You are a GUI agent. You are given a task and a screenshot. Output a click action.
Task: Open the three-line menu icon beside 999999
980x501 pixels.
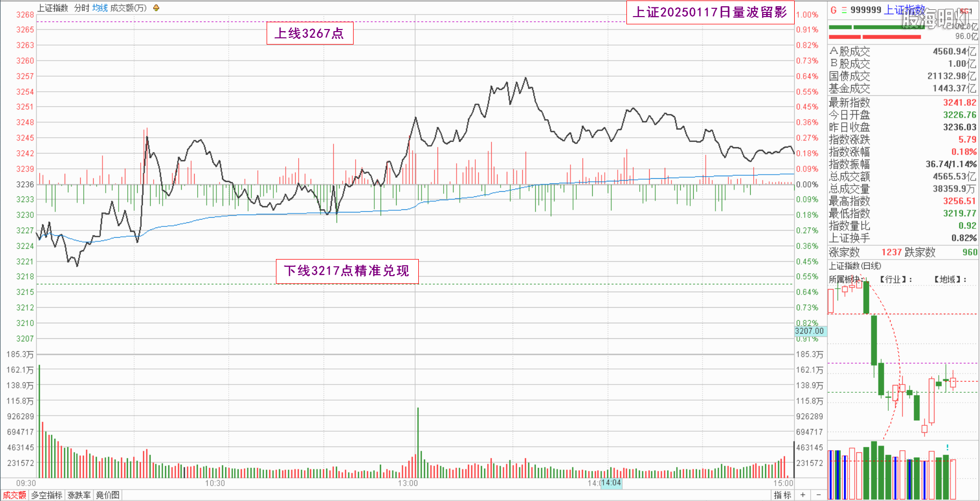[x=844, y=10]
